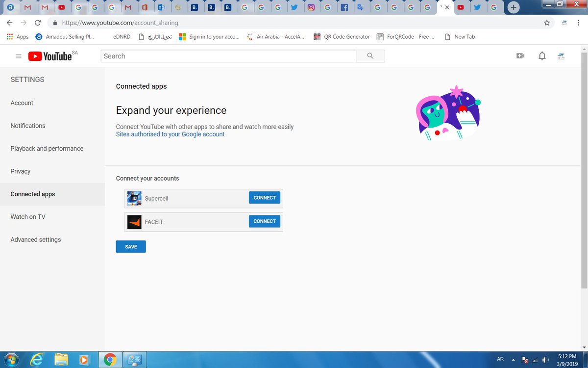Image resolution: width=588 pixels, height=368 pixels.
Task: Open the Windows Start menu
Action: click(x=12, y=360)
